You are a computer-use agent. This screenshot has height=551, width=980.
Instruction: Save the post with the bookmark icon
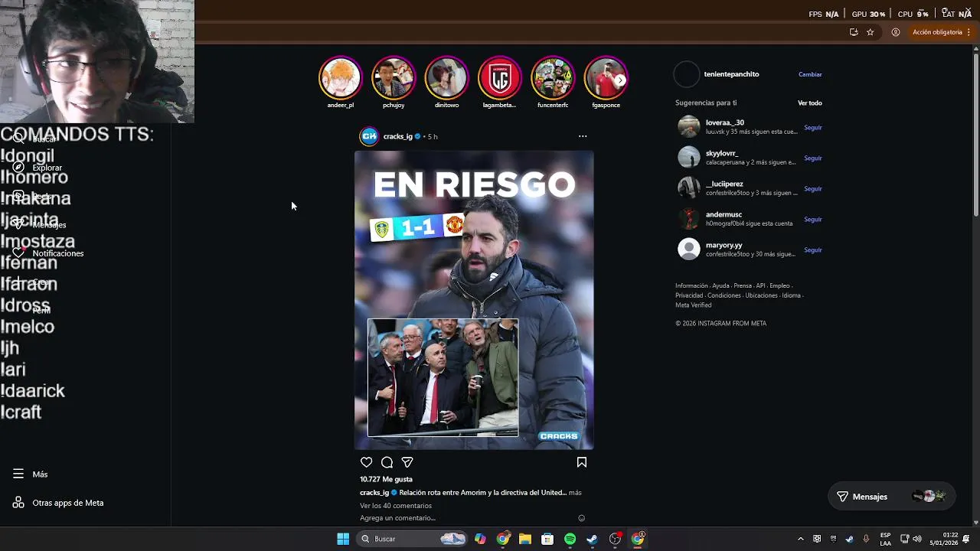click(x=582, y=462)
